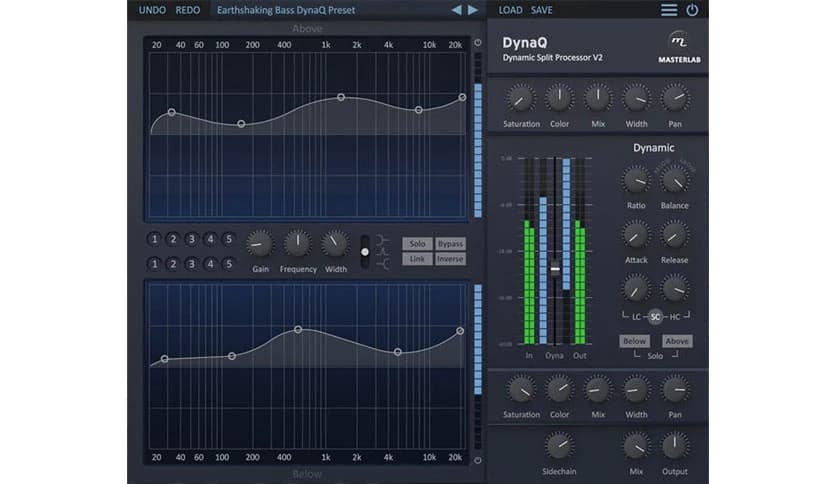Toggle the Below EQ section power icon
This screenshot has width=836, height=484.
click(478, 460)
